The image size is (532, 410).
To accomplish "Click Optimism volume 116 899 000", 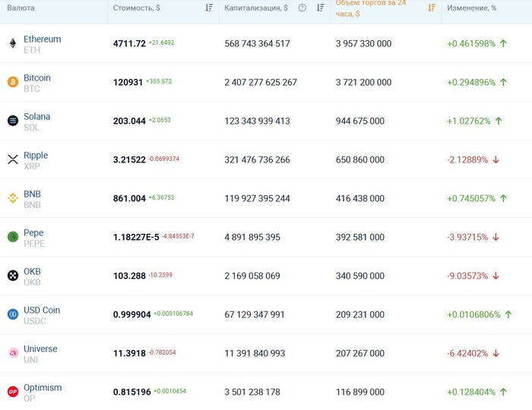I will tap(360, 392).
